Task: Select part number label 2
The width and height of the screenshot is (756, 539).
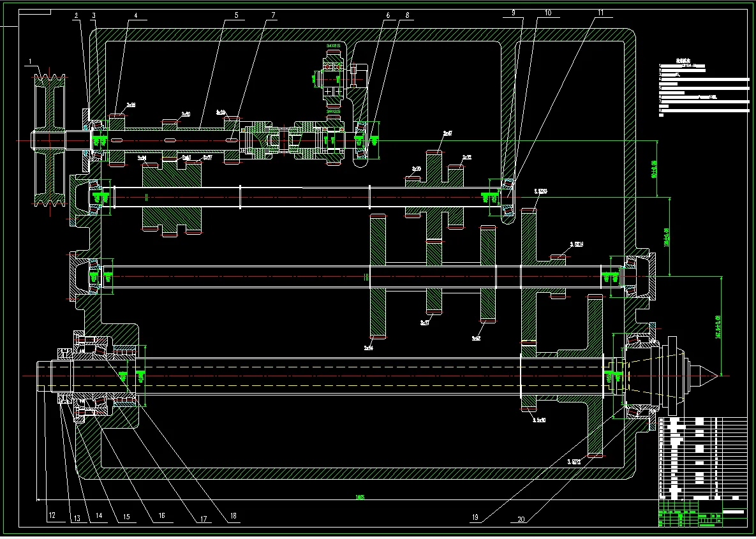Action: (x=76, y=16)
